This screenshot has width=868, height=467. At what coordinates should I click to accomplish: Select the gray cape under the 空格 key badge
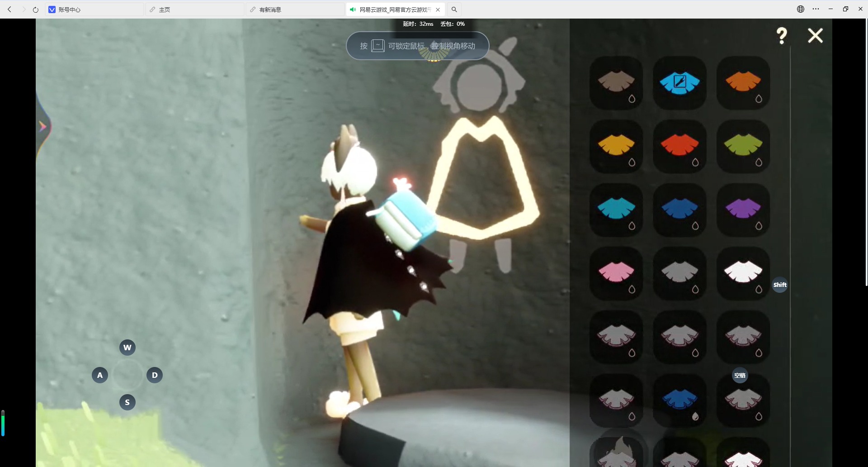(x=743, y=400)
